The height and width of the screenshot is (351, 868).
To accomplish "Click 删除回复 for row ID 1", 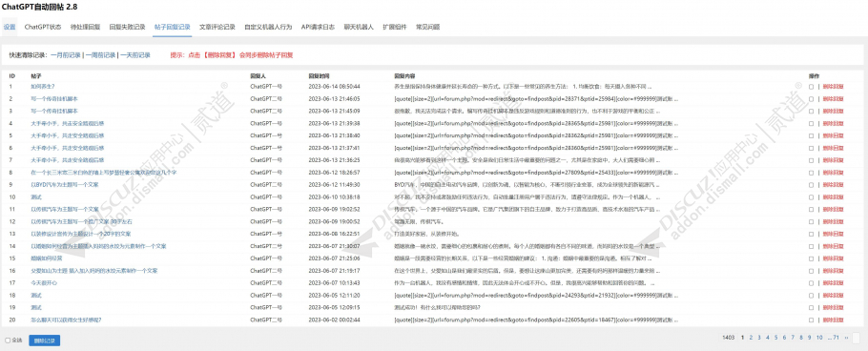I will coord(833,87).
